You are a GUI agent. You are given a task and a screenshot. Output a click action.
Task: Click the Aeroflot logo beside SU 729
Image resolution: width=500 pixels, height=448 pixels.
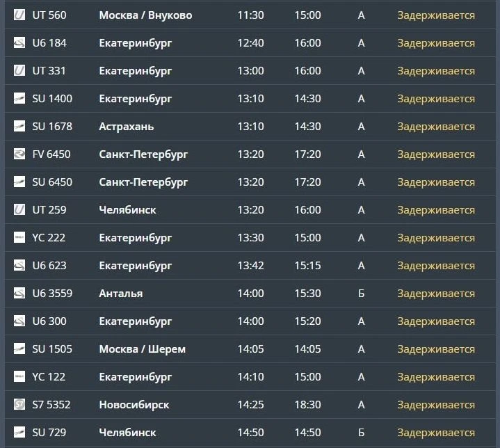click(19, 432)
